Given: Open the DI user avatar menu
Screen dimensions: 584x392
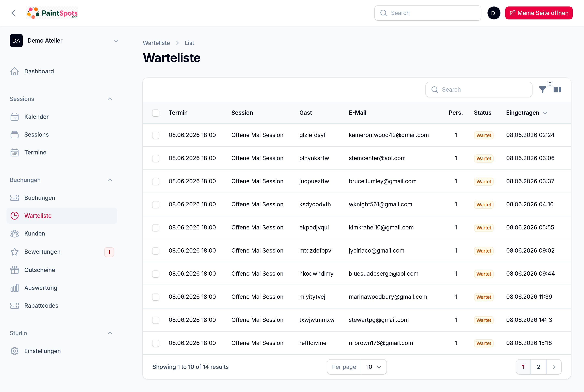Looking at the screenshot, I should point(494,13).
